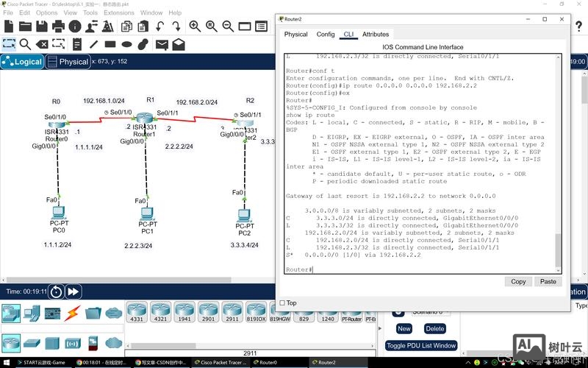Screen dimensions: 588x368
Task: Select Router1 device in topology
Action: [145, 118]
